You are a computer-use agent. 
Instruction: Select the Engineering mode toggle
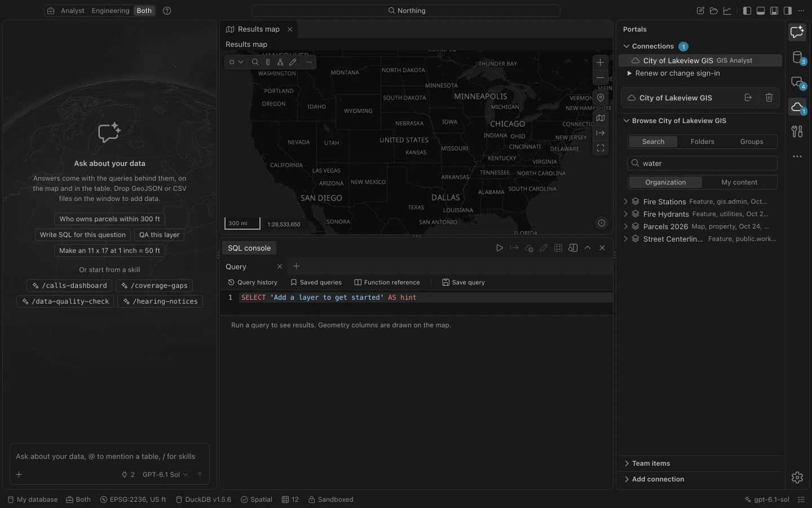click(x=111, y=11)
